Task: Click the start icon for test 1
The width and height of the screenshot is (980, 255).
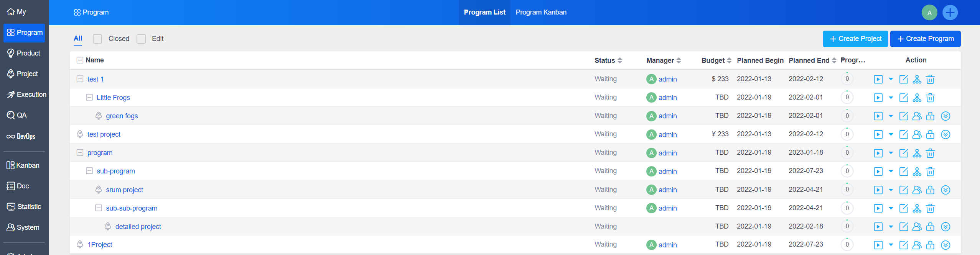Action: click(878, 79)
